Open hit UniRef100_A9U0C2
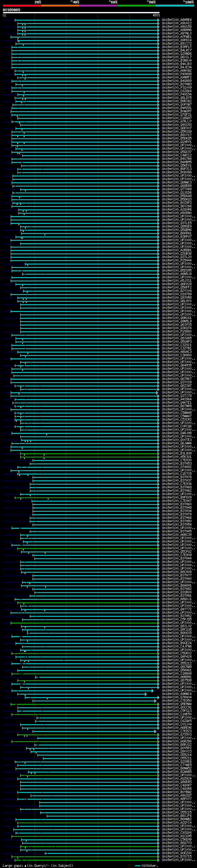The height and width of the screenshot is (868, 197). click(177, 23)
